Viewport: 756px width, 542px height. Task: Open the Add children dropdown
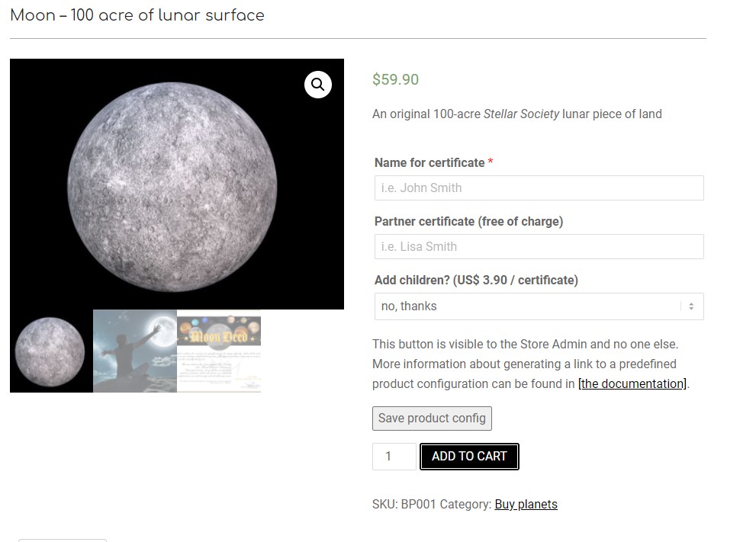tap(539, 306)
